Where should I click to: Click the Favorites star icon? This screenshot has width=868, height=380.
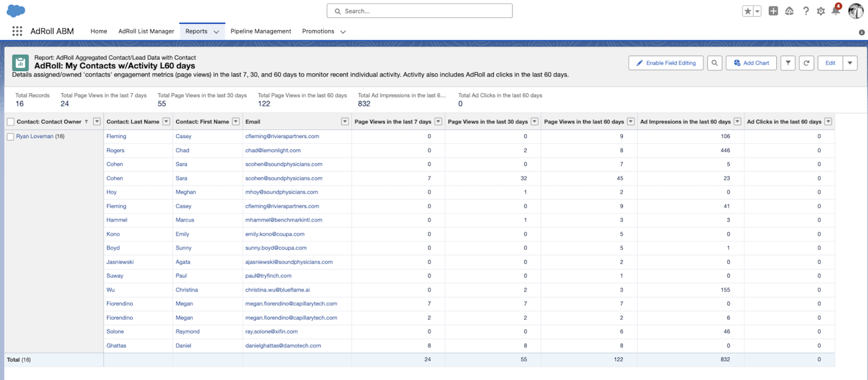(x=747, y=11)
